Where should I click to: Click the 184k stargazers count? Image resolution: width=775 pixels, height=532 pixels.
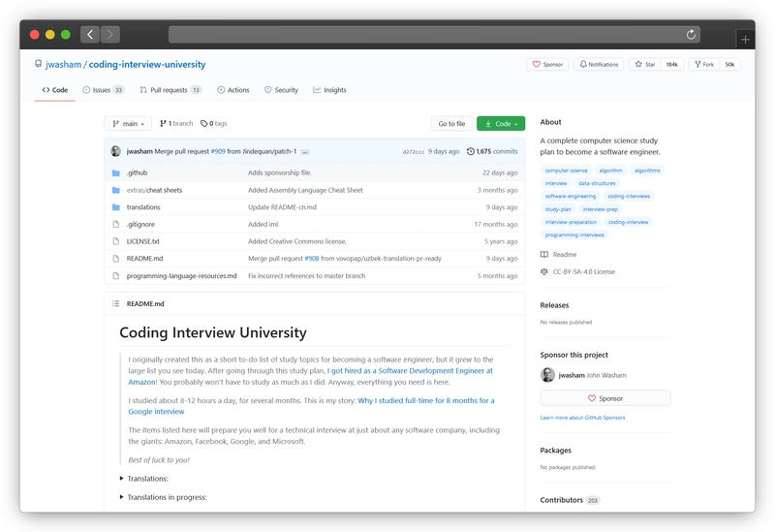(671, 64)
